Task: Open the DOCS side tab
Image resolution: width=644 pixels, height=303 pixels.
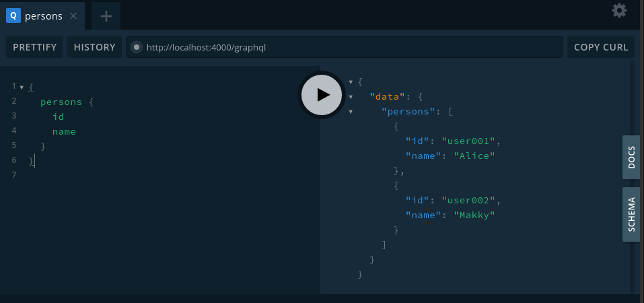Action: coord(631,157)
